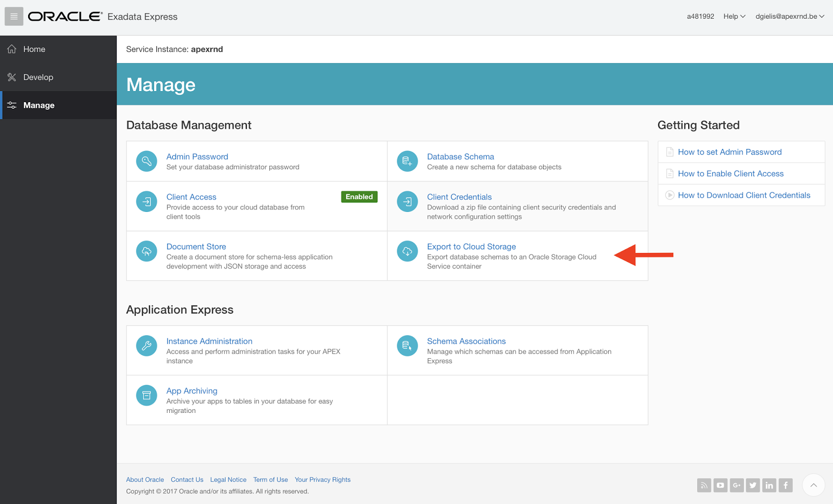
Task: Click the Schema Associations database icon
Action: point(407,346)
